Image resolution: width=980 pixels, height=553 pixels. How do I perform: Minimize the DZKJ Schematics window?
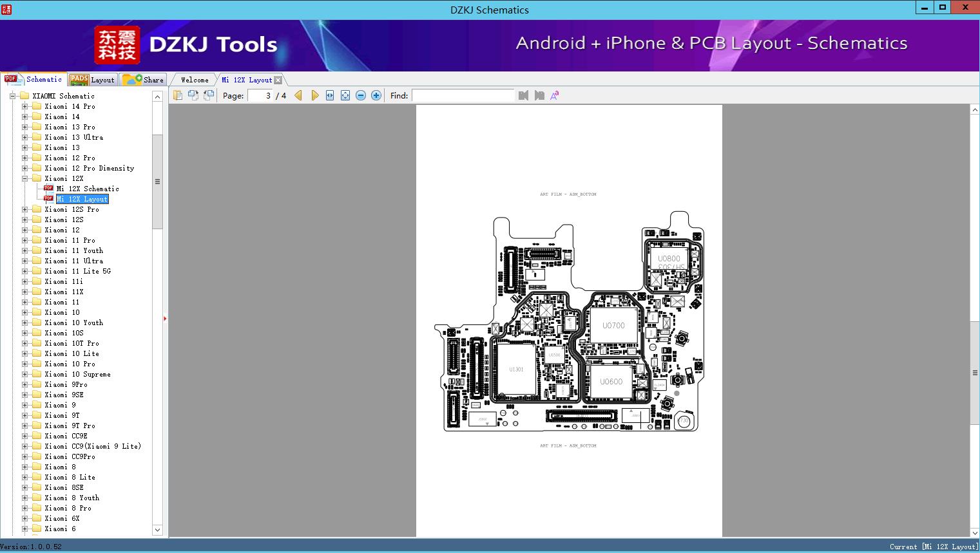pos(925,8)
